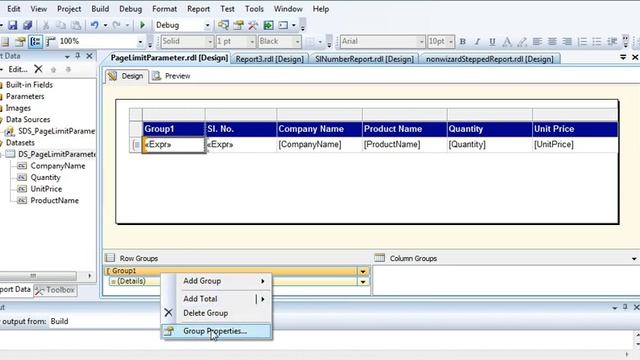Viewport: 640px width, 360px height.
Task: Click the green arrow window toolbar icon
Action: pos(268,25)
